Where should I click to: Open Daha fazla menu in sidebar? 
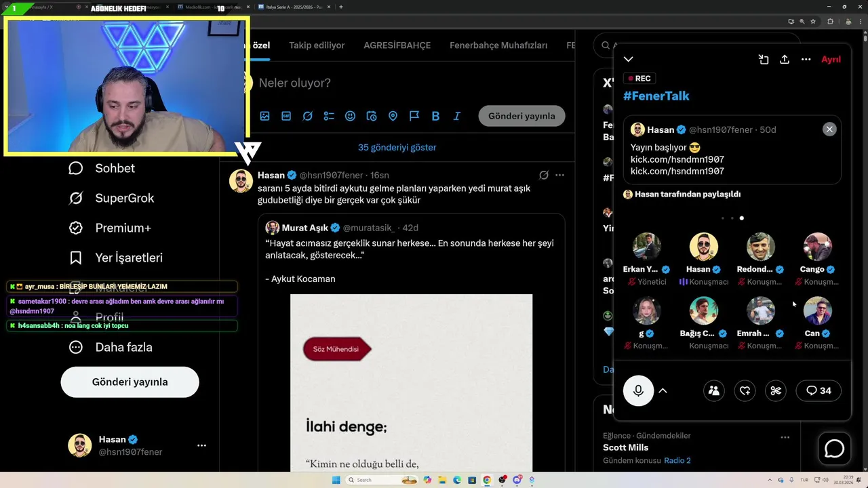pos(110,347)
